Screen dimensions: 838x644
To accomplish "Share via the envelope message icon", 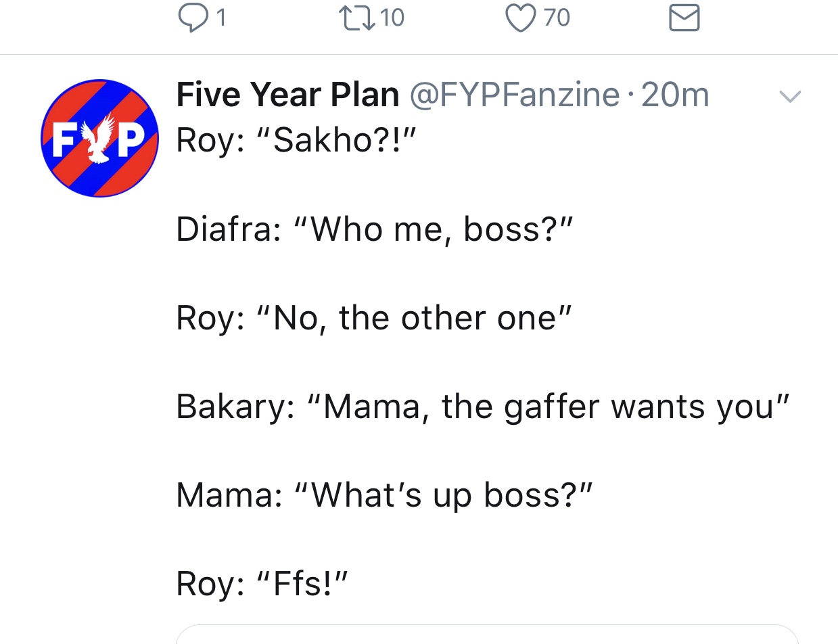I will [x=684, y=18].
